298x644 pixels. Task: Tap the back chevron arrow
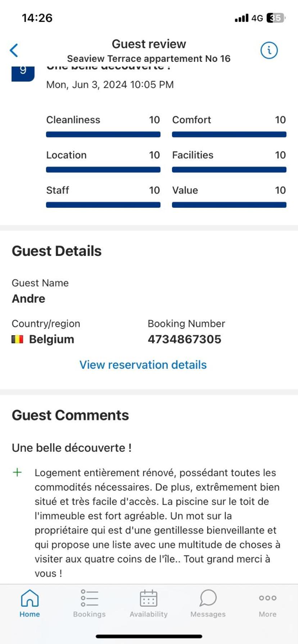pos(14,50)
